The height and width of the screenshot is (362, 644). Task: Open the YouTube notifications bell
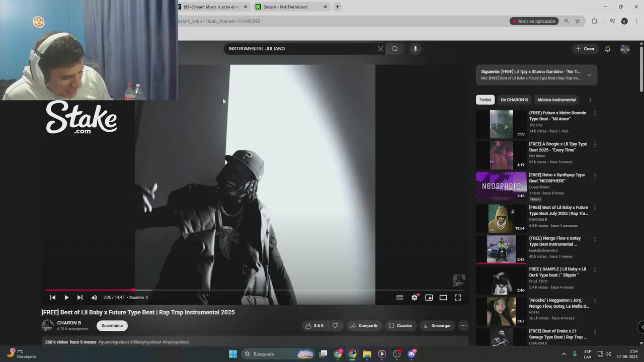coord(608,49)
